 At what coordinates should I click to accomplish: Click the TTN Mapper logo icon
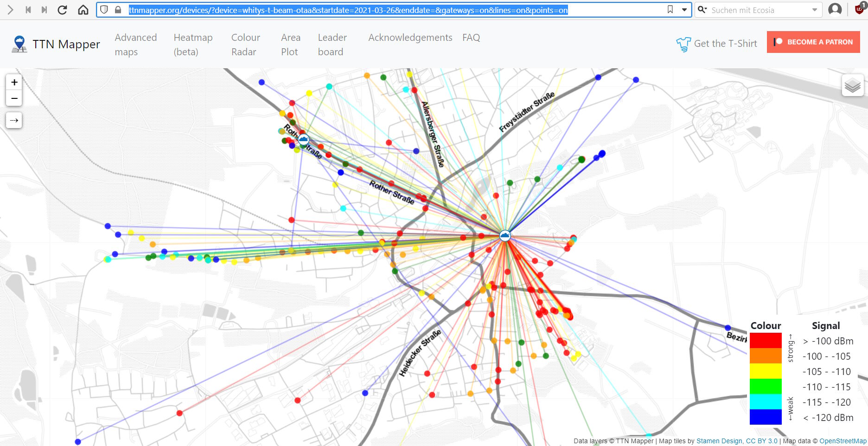19,44
